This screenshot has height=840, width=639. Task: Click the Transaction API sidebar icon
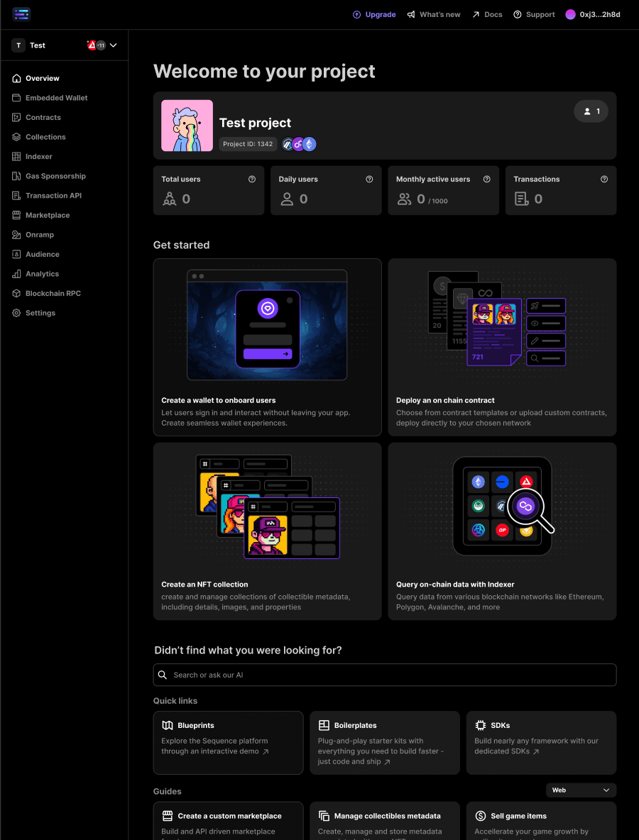(x=16, y=196)
